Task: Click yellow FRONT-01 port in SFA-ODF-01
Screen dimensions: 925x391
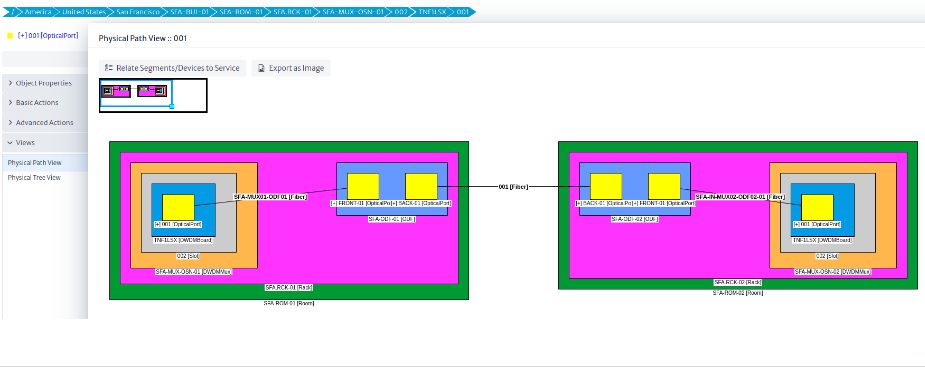Action: (363, 186)
